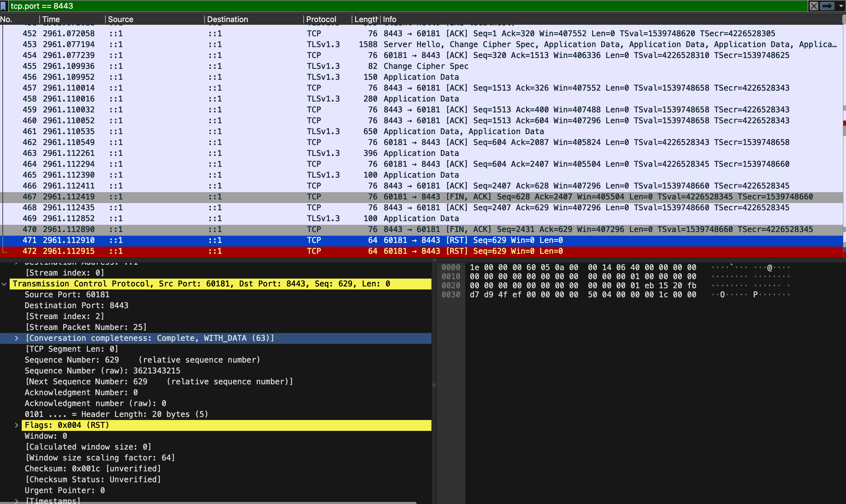Screen dimensions: 846x504
Task: Select the Checksum: 0x001c field
Action: 92,469
